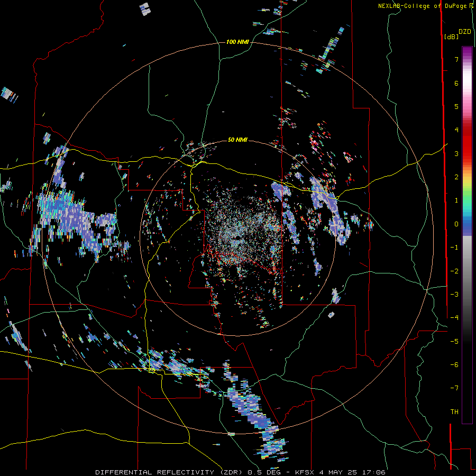
Task: Click the "2" value on the color scale
Action: pyautogui.click(x=456, y=177)
